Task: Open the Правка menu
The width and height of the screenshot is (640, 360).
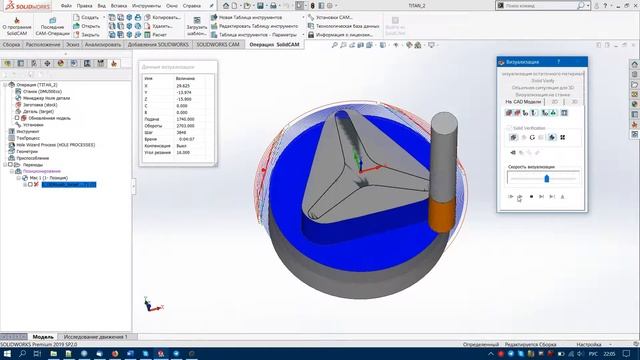Action: pyautogui.click(x=84, y=6)
